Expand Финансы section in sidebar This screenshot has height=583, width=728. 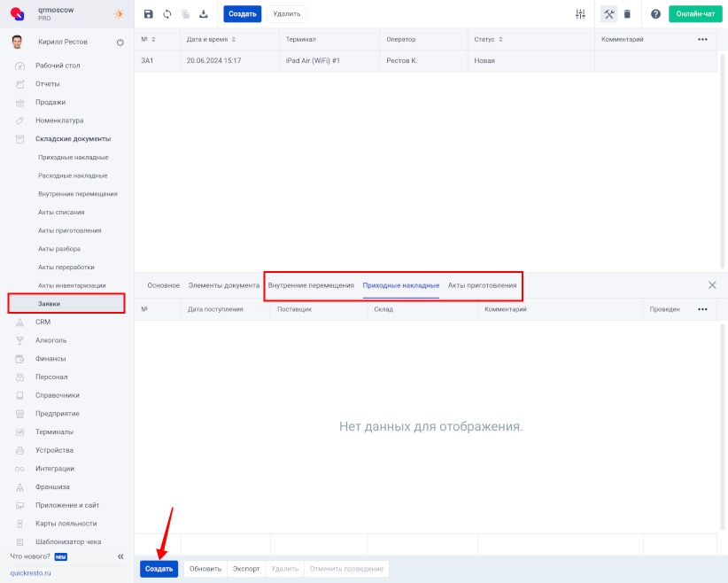[50, 359]
